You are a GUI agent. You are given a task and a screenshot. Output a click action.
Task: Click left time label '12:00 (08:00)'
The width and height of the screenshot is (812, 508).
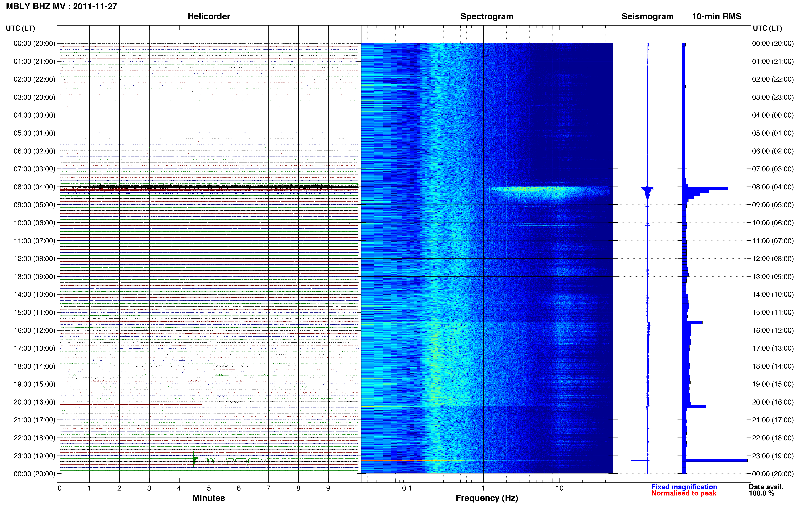pyautogui.click(x=34, y=259)
